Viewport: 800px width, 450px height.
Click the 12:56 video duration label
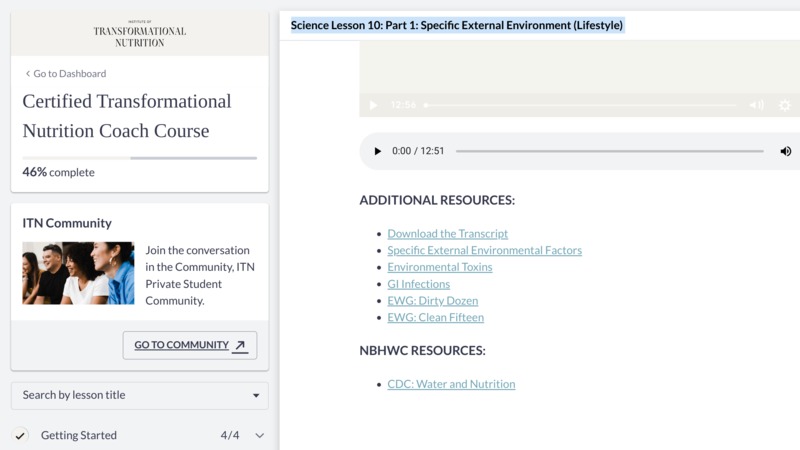(x=403, y=105)
